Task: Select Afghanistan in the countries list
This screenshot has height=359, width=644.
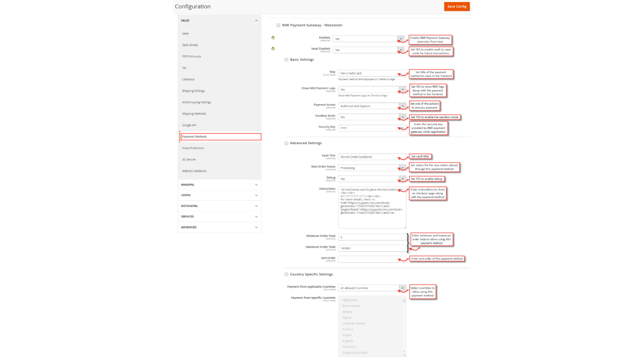Action: (350, 300)
